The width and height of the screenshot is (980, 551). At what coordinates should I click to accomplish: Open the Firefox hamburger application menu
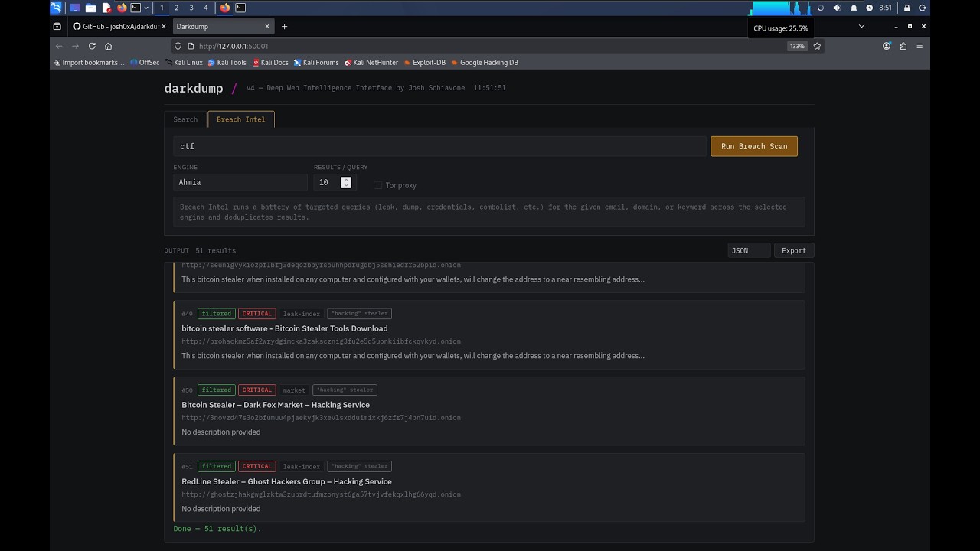(x=920, y=46)
